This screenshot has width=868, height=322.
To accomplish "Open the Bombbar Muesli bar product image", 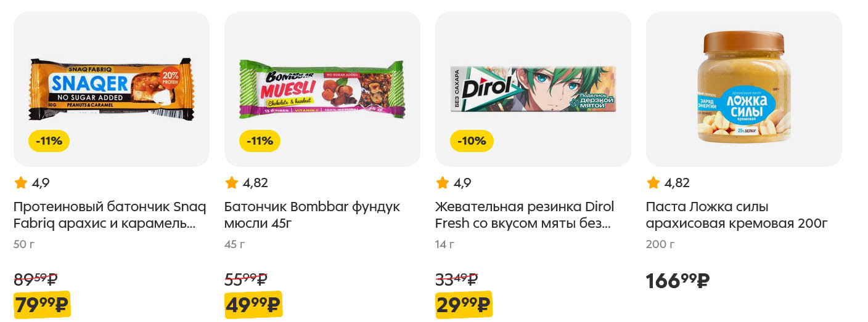I will [x=322, y=89].
